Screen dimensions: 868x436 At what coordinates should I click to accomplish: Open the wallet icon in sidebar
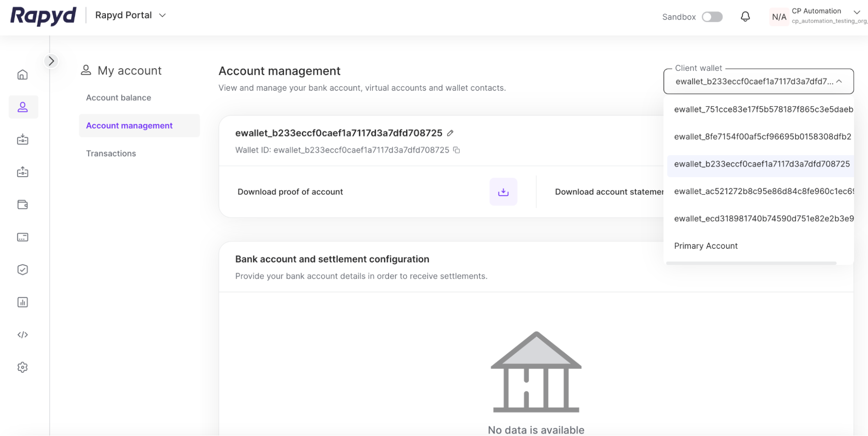(23, 205)
